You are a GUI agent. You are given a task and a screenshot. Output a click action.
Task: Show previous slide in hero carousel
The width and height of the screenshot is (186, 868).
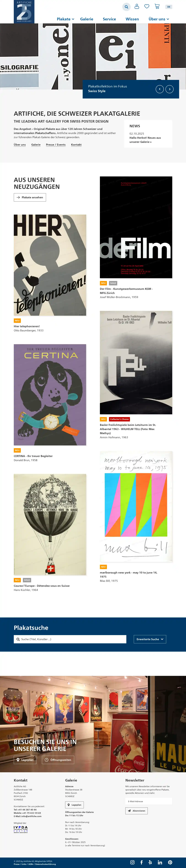(x=160, y=89)
